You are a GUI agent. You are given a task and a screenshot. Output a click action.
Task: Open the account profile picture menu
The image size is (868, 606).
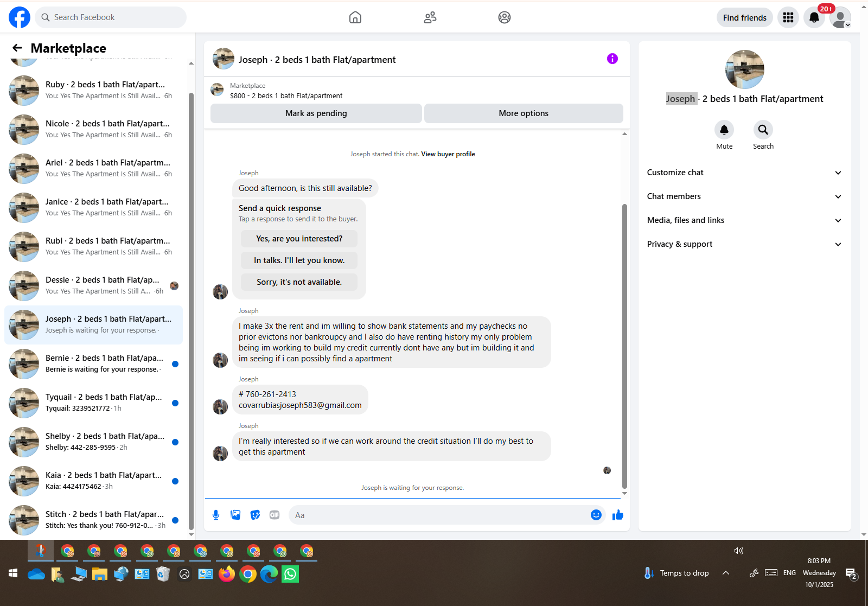tap(840, 17)
